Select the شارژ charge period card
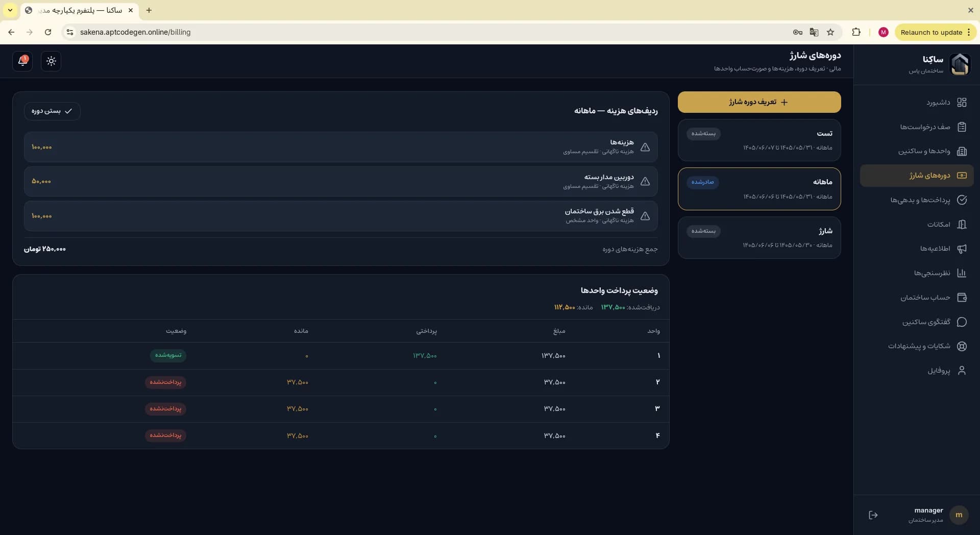 pos(759,238)
